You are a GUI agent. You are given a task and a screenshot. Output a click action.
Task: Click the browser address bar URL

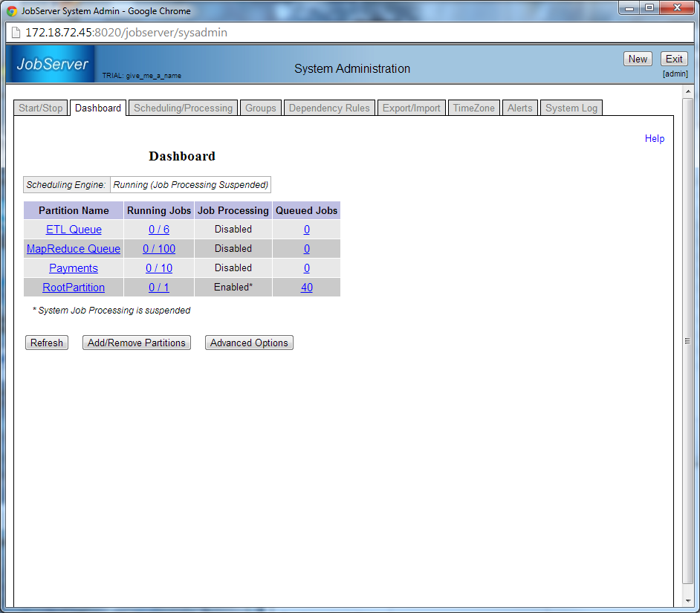[x=126, y=33]
